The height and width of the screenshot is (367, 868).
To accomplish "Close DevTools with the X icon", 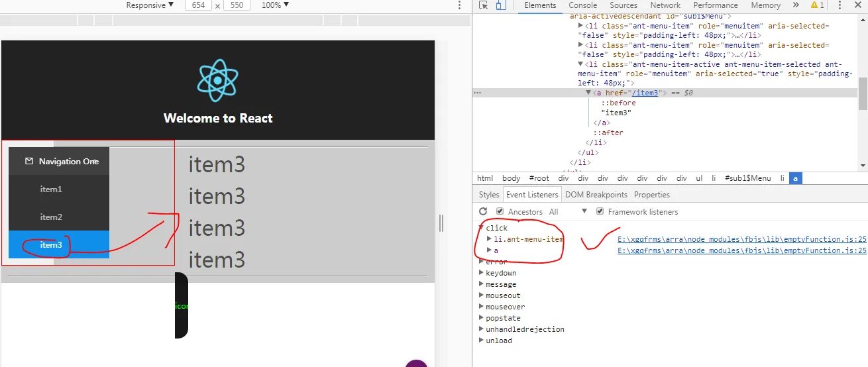I will [x=857, y=5].
